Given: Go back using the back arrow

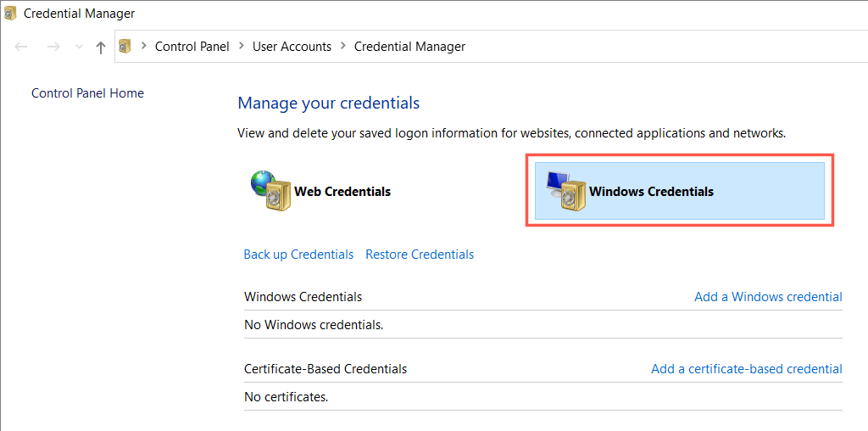Looking at the screenshot, I should click(22, 48).
